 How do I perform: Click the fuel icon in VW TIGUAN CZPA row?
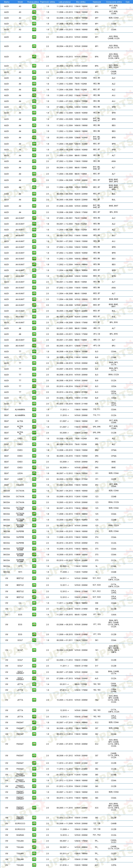[x=34, y=865]
